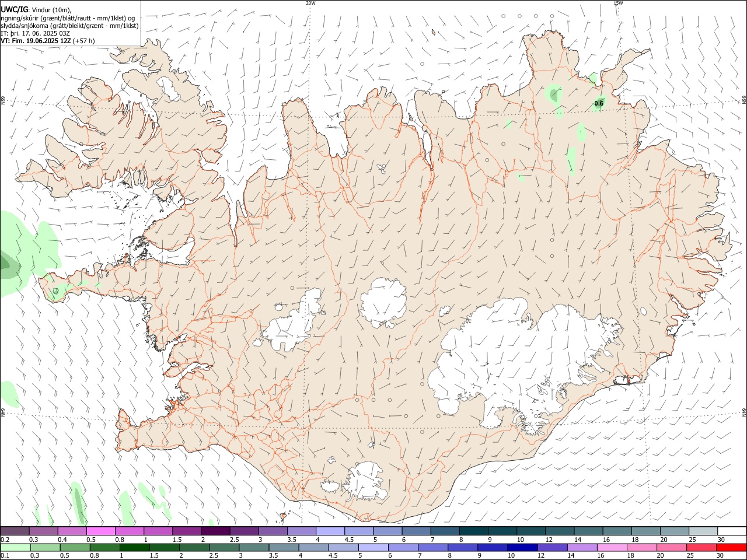Pick the dark purple 0.2–0.3 swatch on upper legend bar
Viewport: 747px width, 560px height.
tap(15, 531)
